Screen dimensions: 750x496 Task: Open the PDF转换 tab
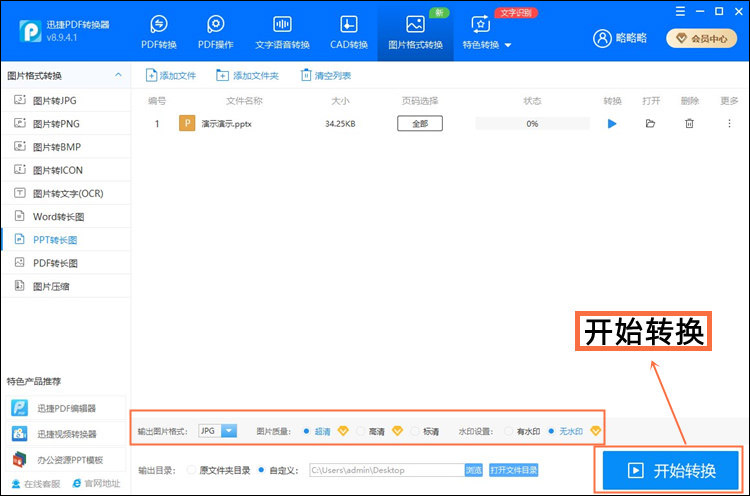[x=159, y=32]
